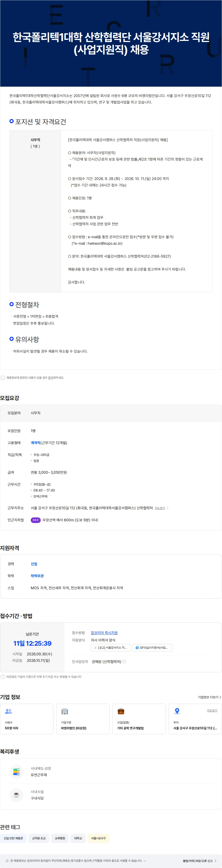Select the 신입·인턴 채용관 tag

[13, 838]
